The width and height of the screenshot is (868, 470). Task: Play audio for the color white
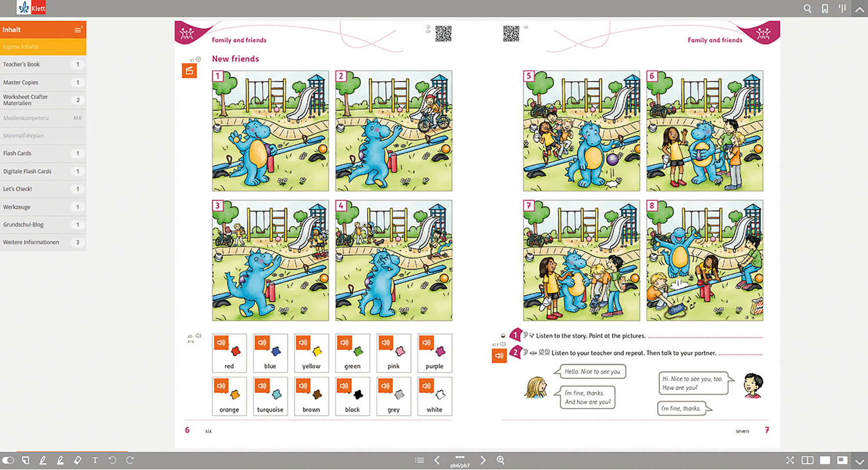[x=427, y=386]
